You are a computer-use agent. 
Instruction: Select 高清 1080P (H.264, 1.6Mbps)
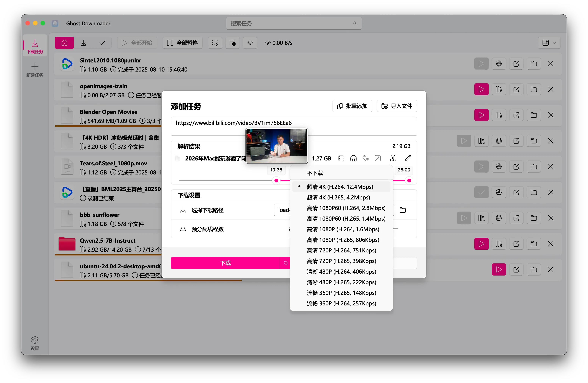[x=341, y=229]
